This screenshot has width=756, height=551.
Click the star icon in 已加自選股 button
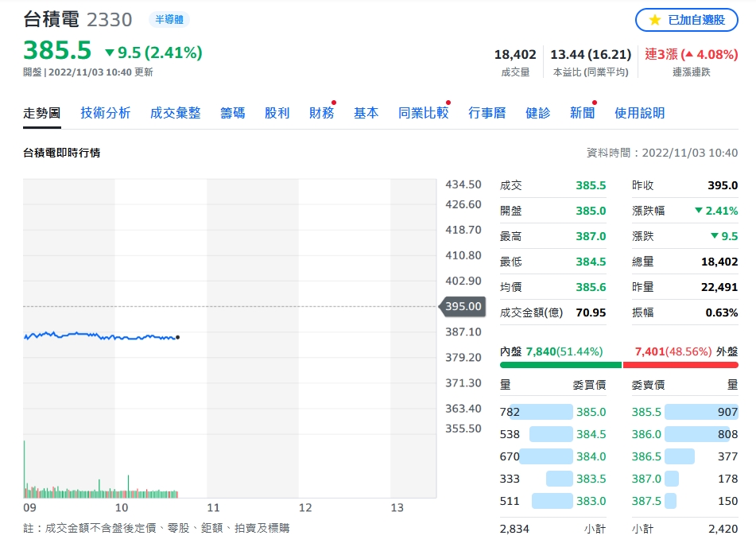coord(654,20)
